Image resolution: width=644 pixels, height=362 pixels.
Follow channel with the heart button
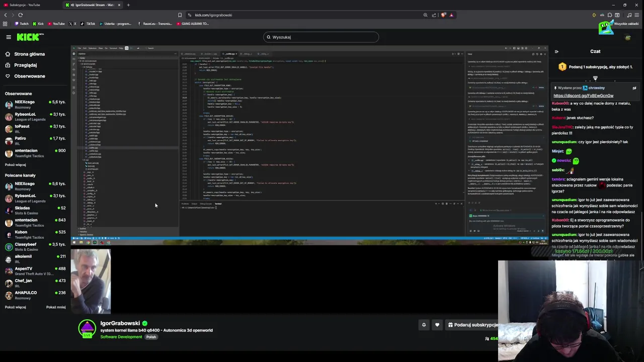click(437, 325)
